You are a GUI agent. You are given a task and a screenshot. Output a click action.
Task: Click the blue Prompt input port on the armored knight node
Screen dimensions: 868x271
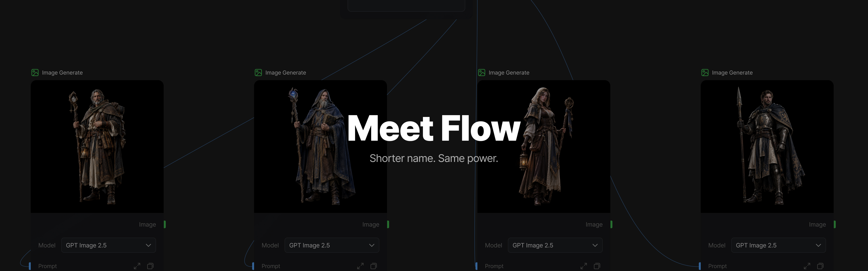[x=700, y=266]
